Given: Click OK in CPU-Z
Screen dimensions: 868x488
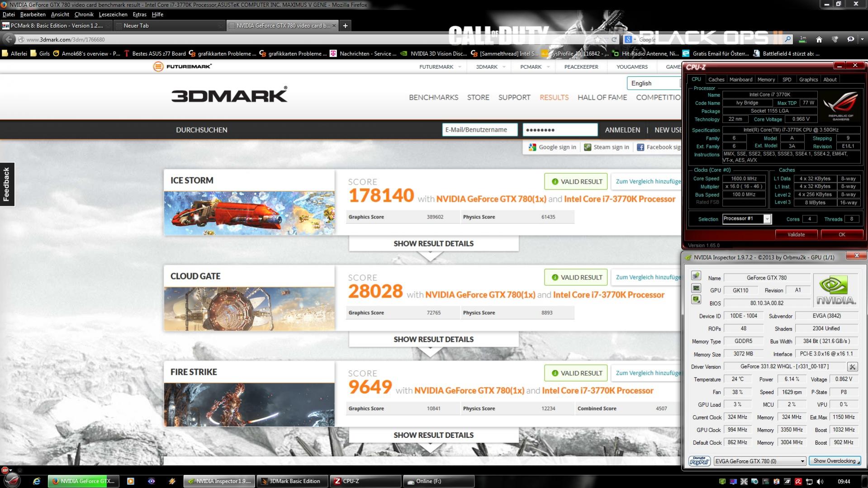Looking at the screenshot, I should point(842,234).
